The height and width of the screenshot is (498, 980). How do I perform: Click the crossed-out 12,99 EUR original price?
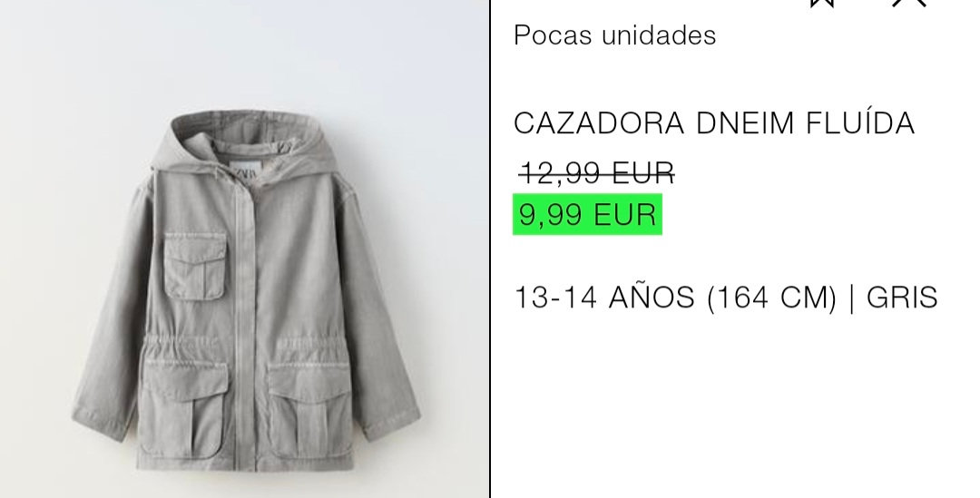pos(597,173)
